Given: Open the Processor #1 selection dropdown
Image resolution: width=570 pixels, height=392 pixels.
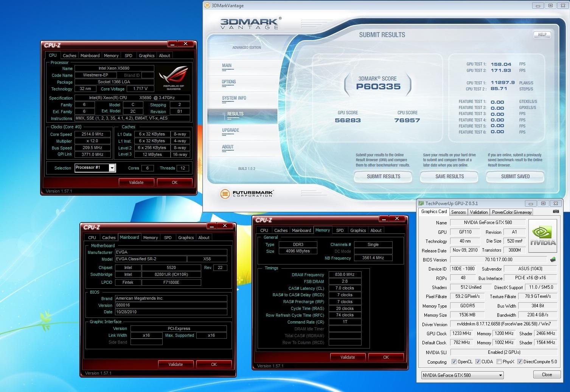Looking at the screenshot, I should click(x=112, y=168).
